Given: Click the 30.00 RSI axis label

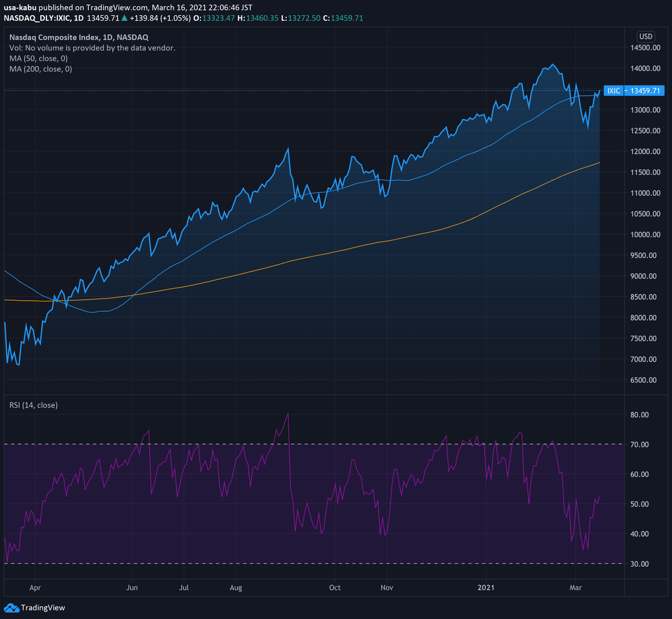Looking at the screenshot, I should (x=639, y=564).
